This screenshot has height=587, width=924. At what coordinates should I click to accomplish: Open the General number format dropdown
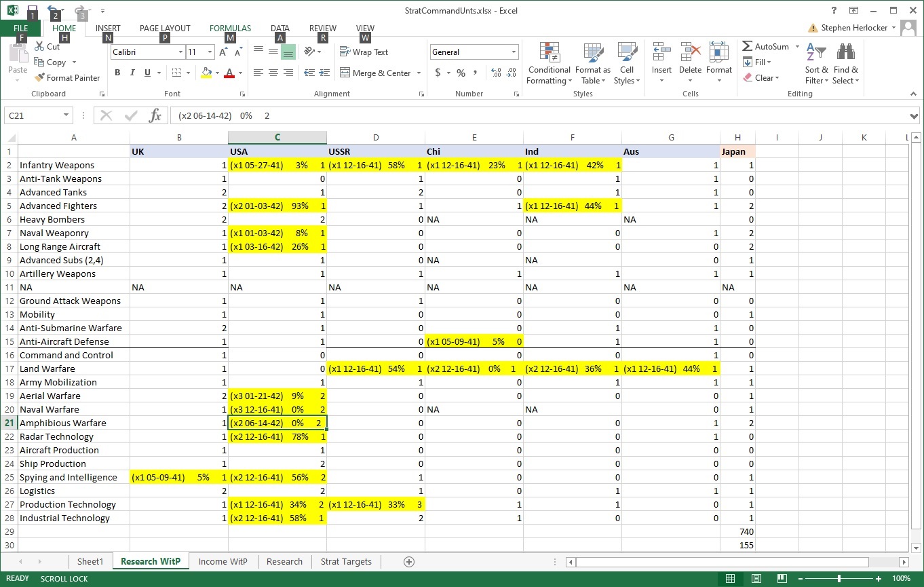point(514,52)
